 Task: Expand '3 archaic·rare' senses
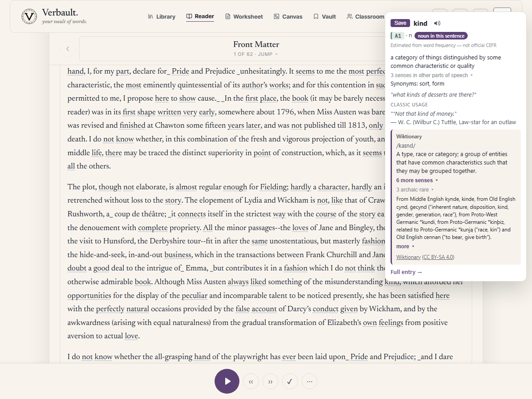pyautogui.click(x=415, y=190)
